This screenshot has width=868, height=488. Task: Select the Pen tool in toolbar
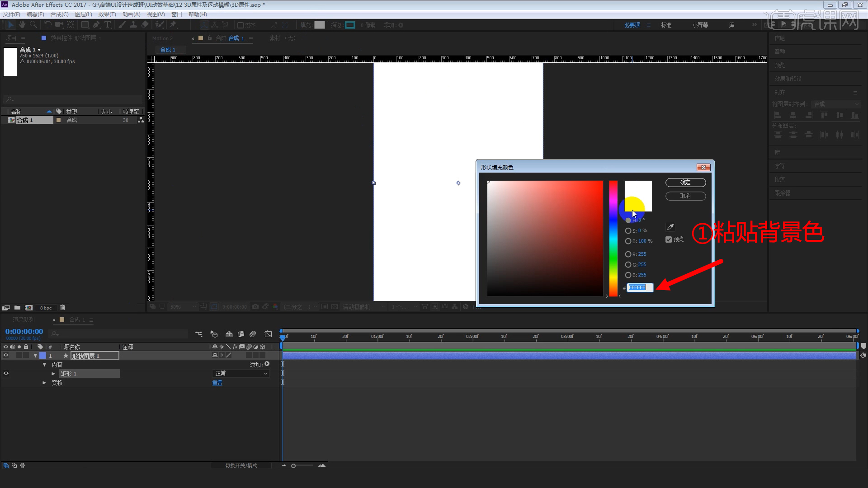96,25
